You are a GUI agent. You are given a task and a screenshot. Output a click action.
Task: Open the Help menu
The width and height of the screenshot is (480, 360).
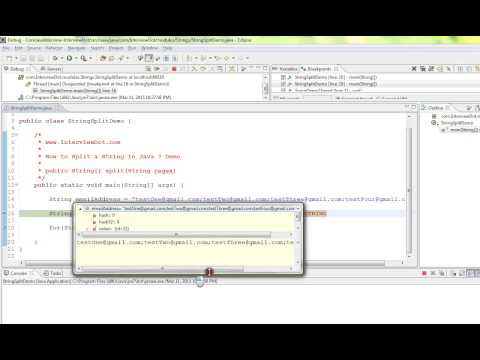click(x=168, y=48)
